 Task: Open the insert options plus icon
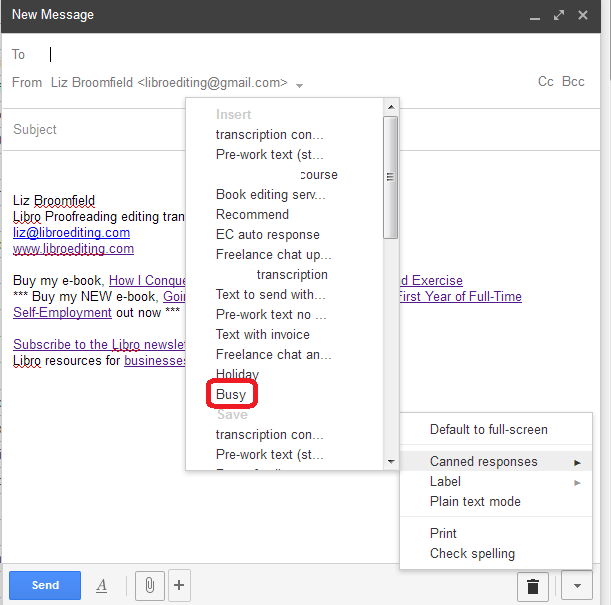point(179,585)
